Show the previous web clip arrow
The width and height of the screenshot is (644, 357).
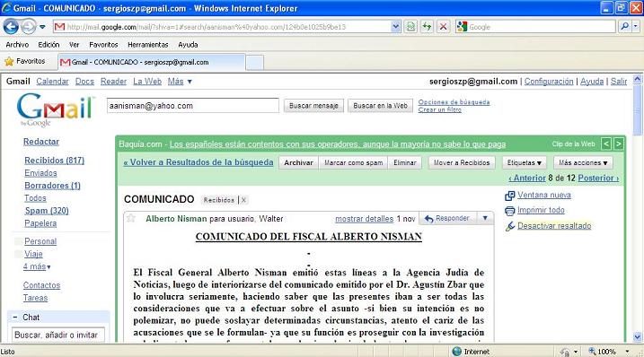click(x=605, y=144)
